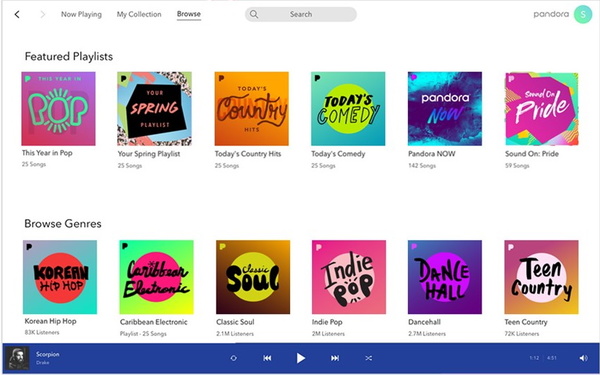Skip to the next track
600x375 pixels.
pyautogui.click(x=335, y=358)
